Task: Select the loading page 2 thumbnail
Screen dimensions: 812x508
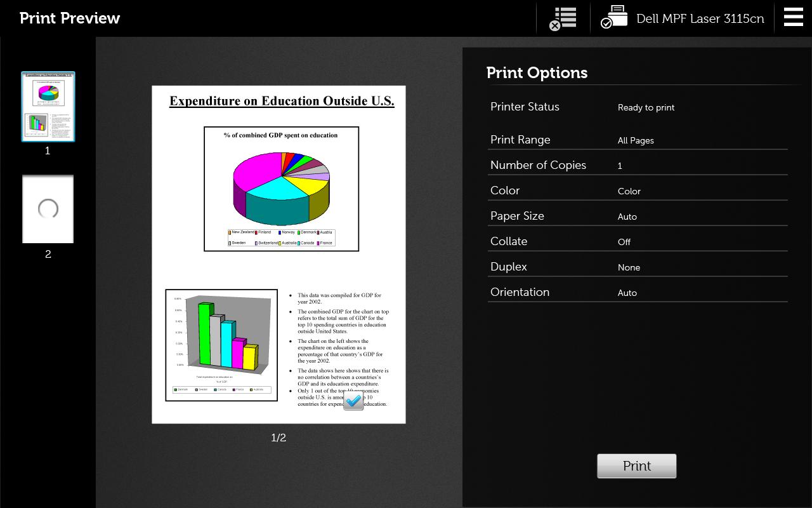Action: tap(48, 209)
